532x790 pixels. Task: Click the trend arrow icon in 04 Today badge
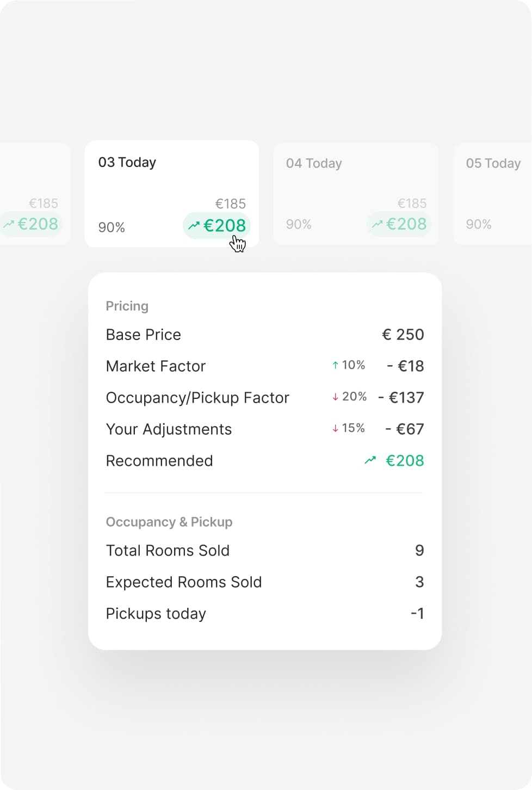point(377,224)
